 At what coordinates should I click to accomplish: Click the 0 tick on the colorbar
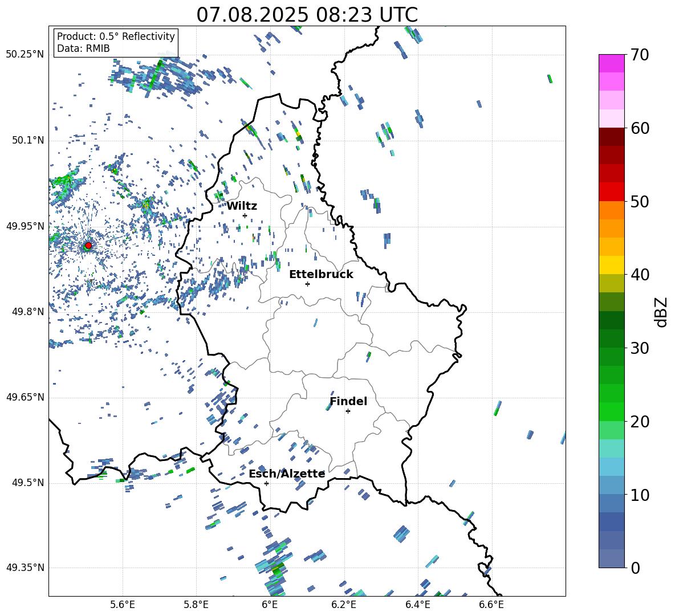(635, 568)
